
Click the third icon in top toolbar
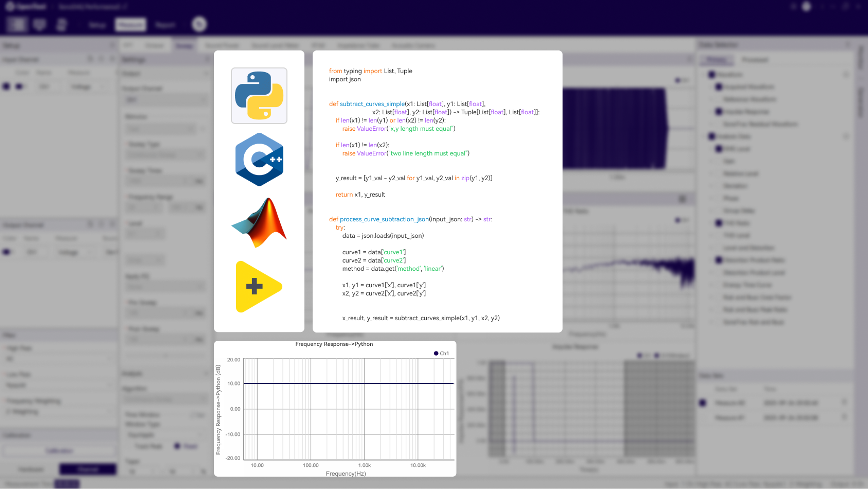click(x=62, y=24)
